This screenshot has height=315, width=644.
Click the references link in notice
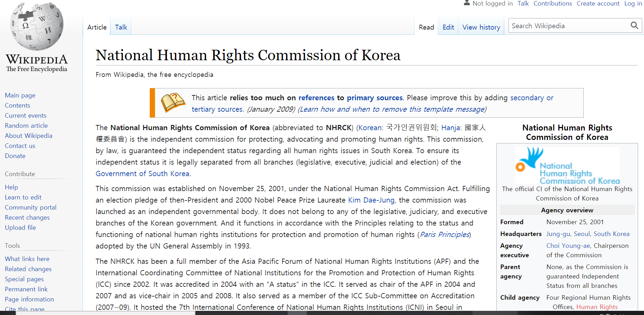coord(316,98)
